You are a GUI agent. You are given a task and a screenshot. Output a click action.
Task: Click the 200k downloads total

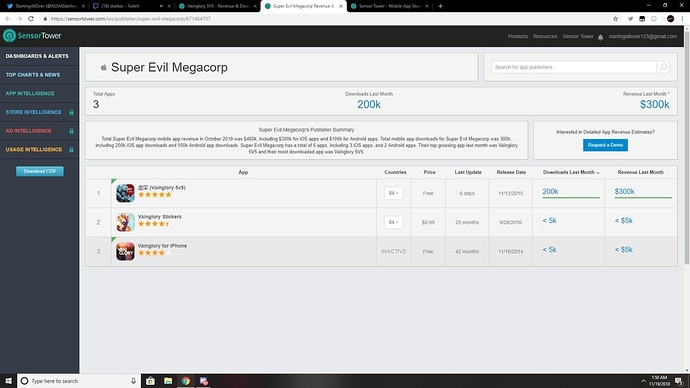click(x=369, y=104)
